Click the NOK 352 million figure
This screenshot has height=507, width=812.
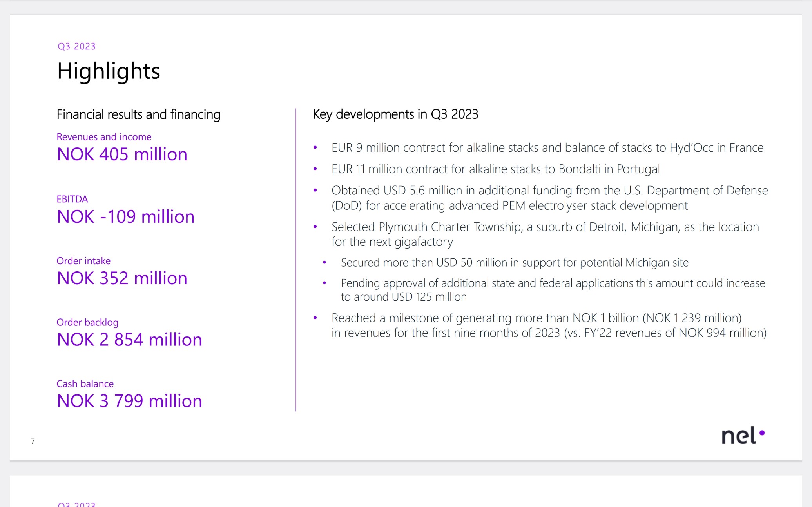pyautogui.click(x=122, y=278)
